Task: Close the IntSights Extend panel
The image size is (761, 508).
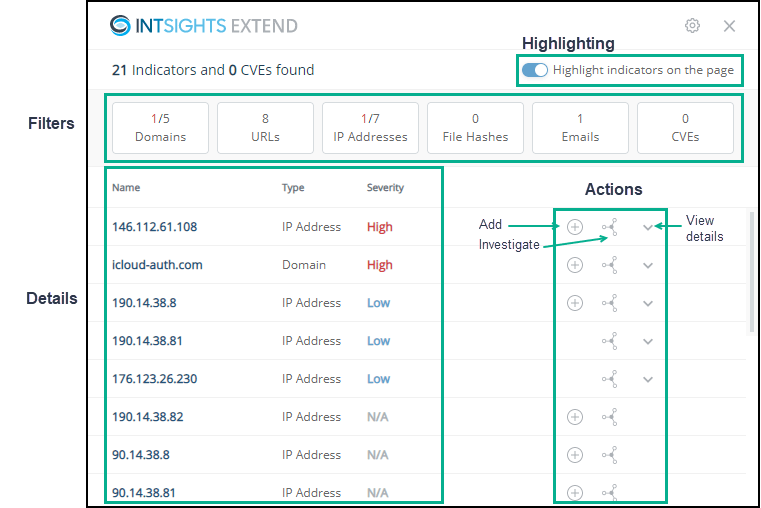Action: 729,26
